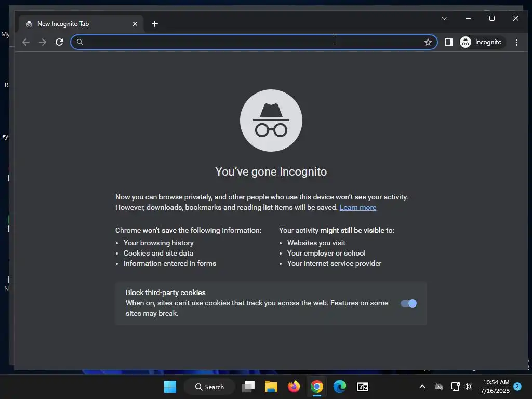This screenshot has width=532, height=399.
Task: Click the OneDrive cloud tray icon
Action: 439,387
